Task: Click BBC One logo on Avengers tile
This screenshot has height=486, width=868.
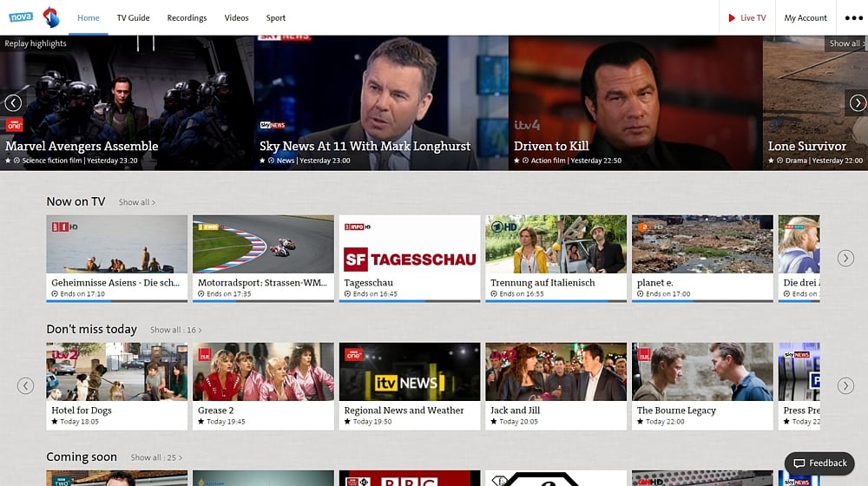Action: pos(15,125)
